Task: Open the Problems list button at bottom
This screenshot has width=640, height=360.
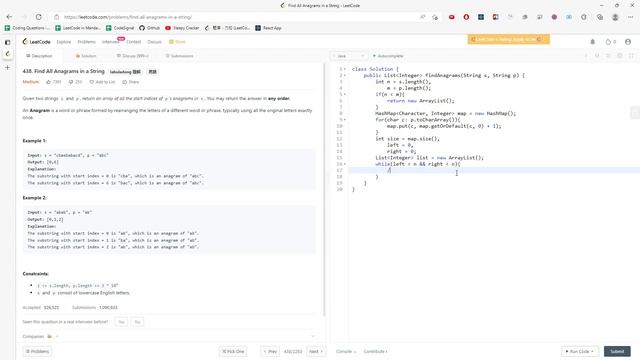Action: (37, 351)
